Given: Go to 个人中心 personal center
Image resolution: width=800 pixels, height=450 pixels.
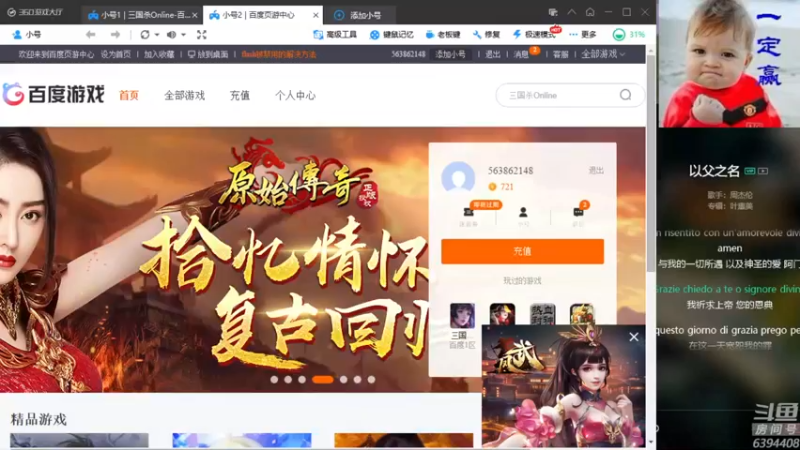Looking at the screenshot, I should [x=295, y=95].
